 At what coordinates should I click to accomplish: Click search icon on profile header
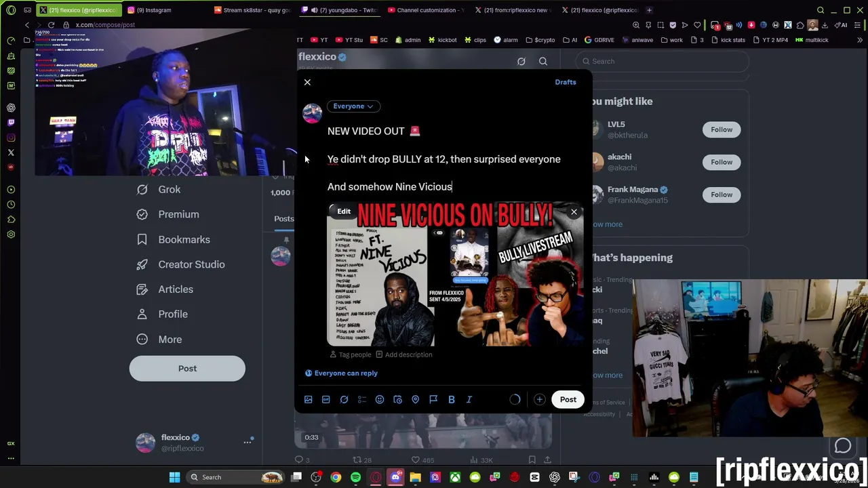543,62
